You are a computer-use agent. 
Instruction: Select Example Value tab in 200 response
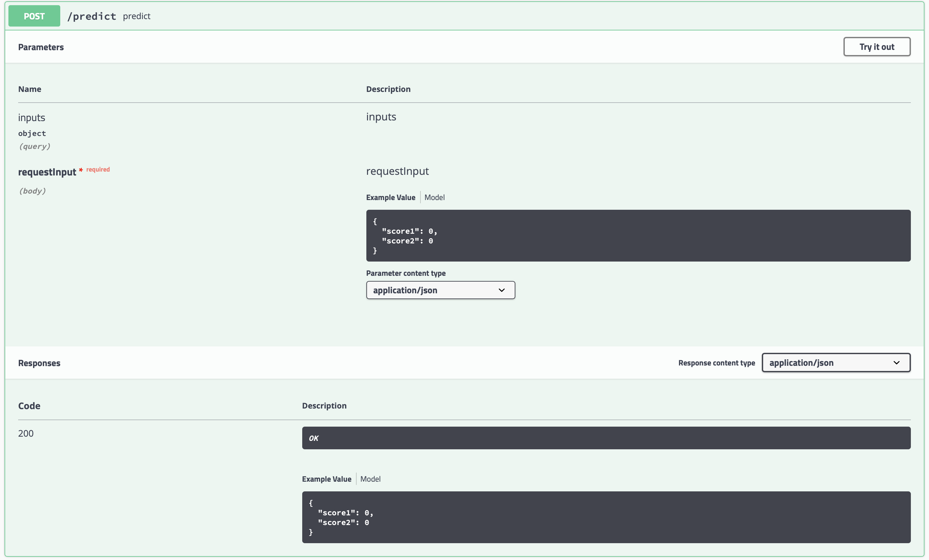(326, 479)
